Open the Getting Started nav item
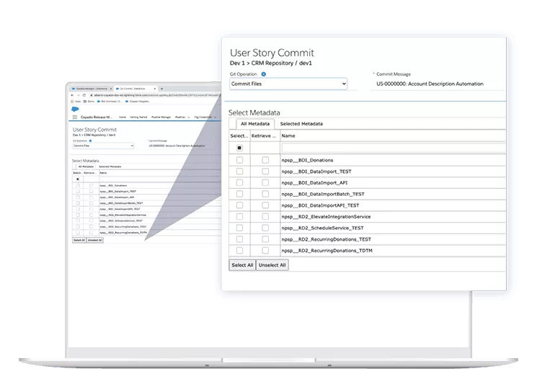 pyautogui.click(x=138, y=117)
